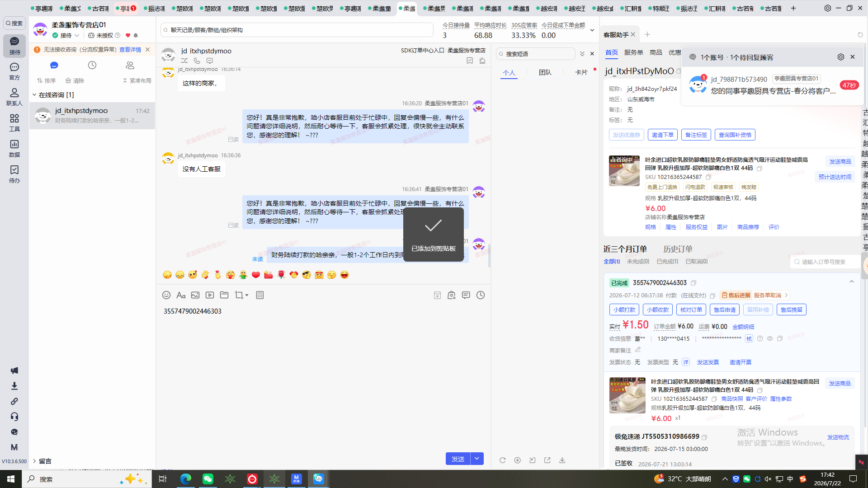Open the screenshot tool dropdown arrow
Screen dimensions: 868x488
(247, 296)
